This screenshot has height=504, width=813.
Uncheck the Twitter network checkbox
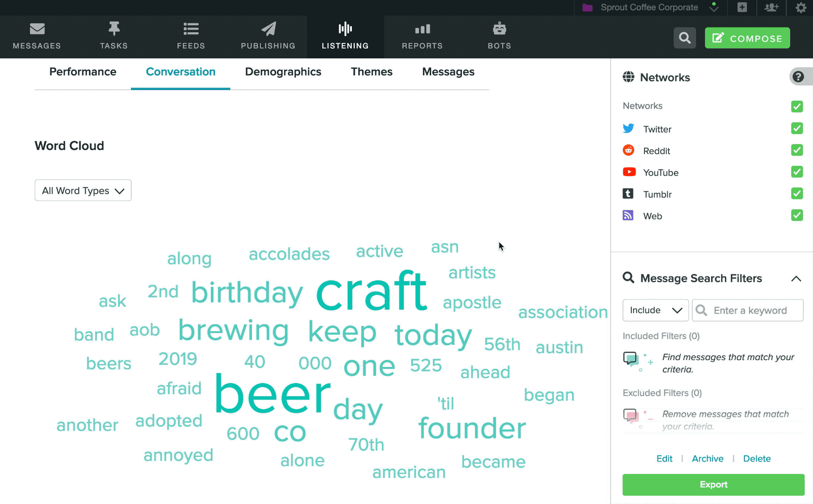click(x=797, y=128)
